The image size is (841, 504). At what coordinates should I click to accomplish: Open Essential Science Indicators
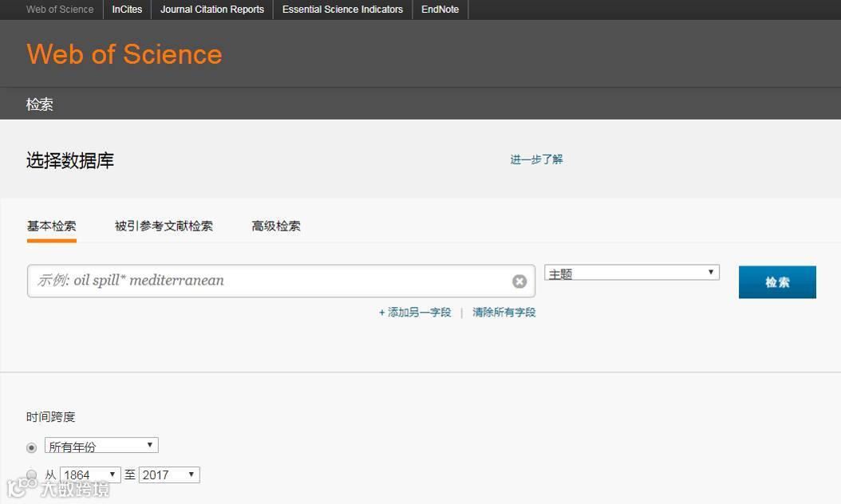click(342, 9)
